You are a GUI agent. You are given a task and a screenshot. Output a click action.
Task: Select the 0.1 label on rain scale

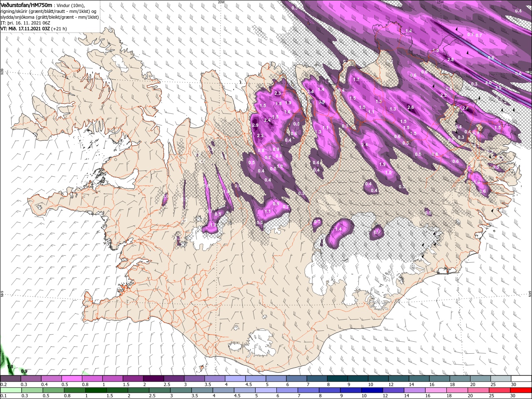pos(3,396)
